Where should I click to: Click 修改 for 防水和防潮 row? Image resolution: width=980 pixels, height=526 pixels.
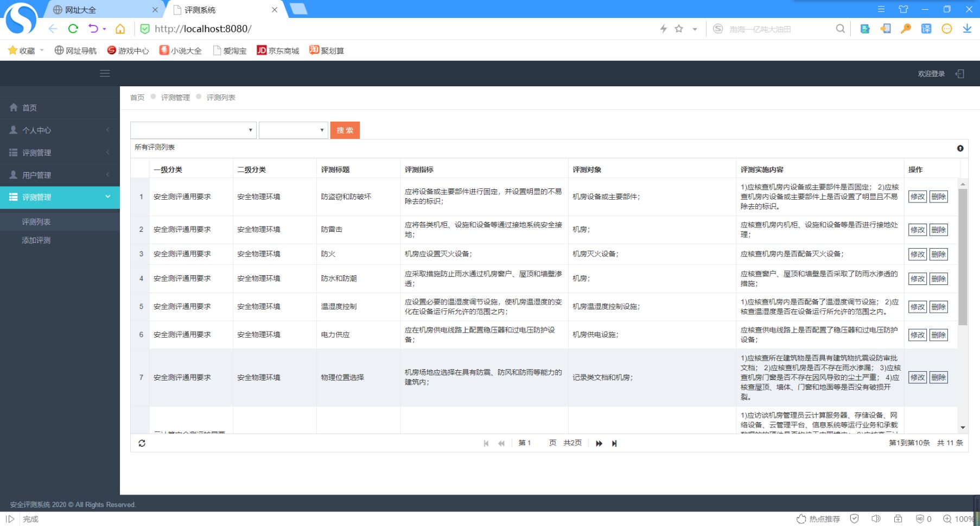[x=918, y=278]
